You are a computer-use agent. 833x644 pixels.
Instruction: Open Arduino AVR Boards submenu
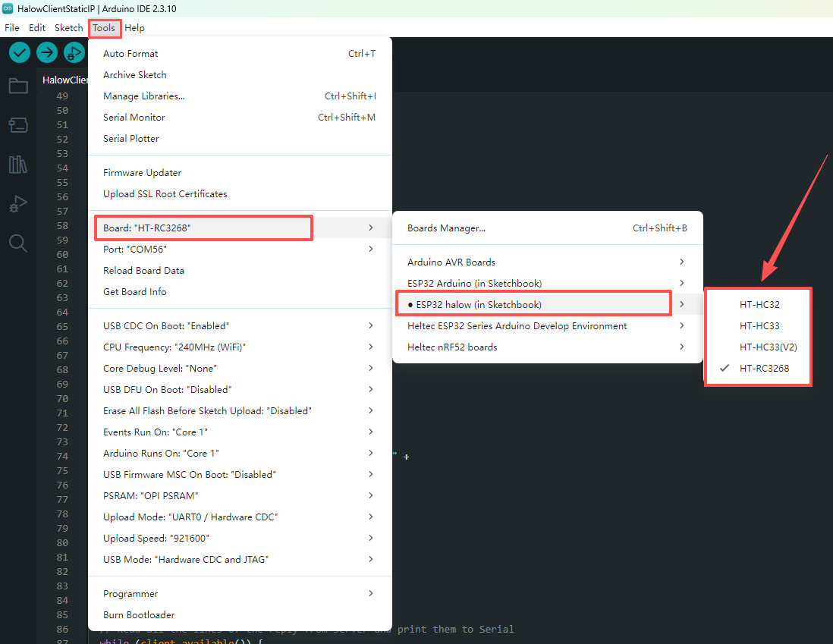548,262
